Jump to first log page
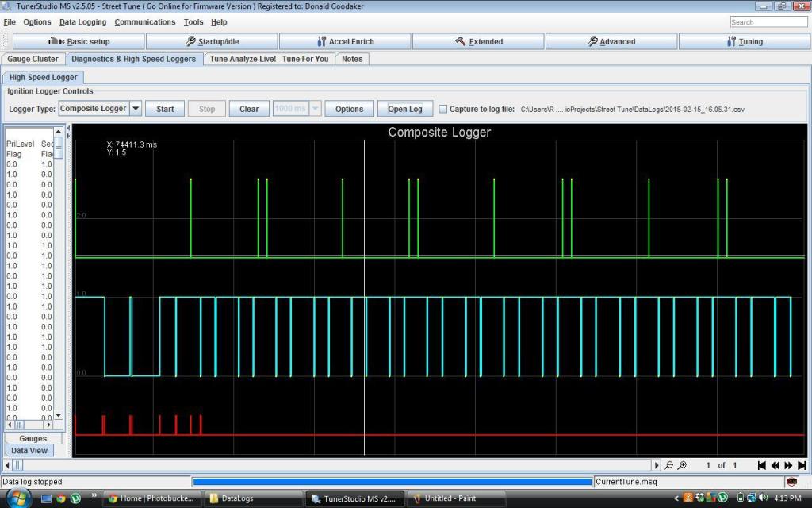The height and width of the screenshot is (508, 812). tap(762, 465)
